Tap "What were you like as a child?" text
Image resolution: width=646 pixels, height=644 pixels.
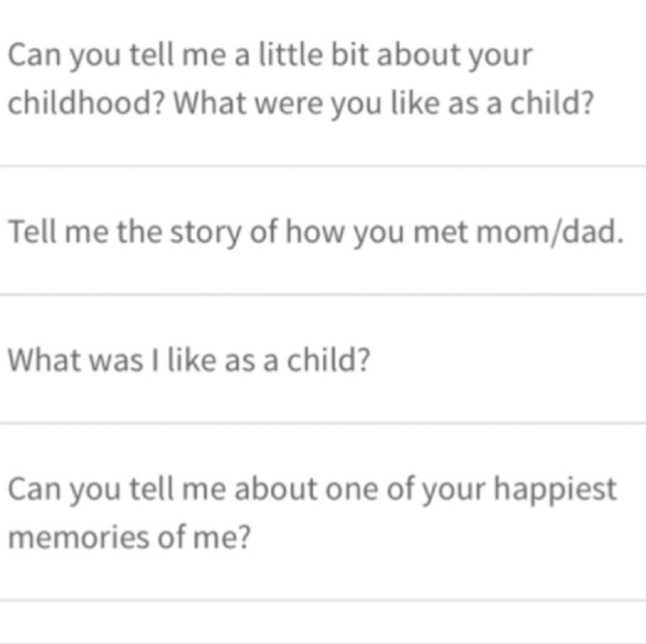click(383, 103)
